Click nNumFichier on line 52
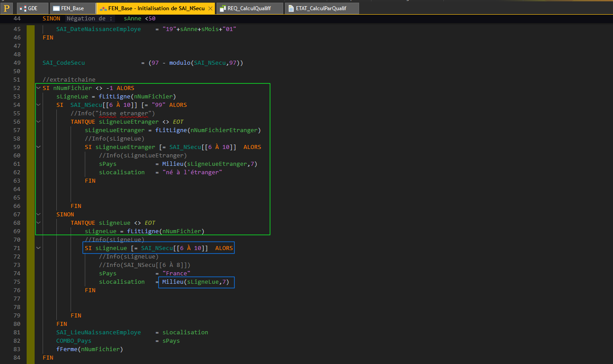Viewport: 613px width, 364px height. tap(72, 88)
